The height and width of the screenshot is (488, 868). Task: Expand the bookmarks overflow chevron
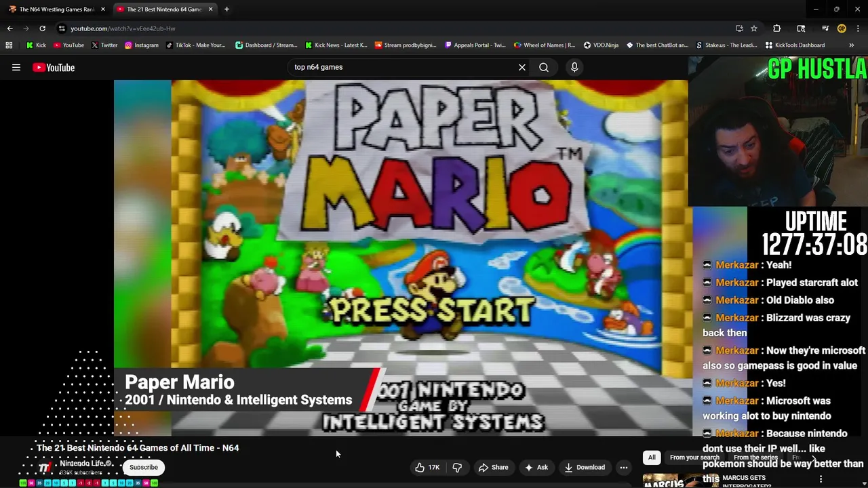coord(851,45)
